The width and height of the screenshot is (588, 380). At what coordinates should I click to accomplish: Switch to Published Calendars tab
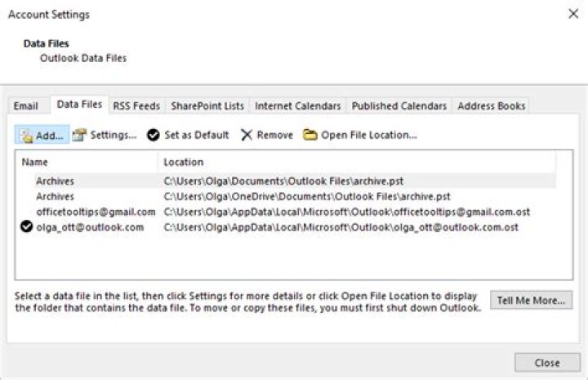coord(399,105)
